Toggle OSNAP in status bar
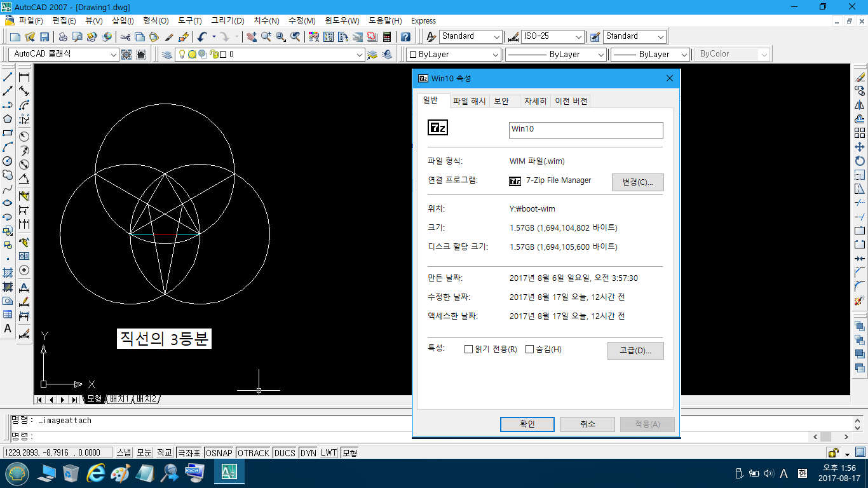Image resolution: width=868 pixels, height=488 pixels. [219, 453]
